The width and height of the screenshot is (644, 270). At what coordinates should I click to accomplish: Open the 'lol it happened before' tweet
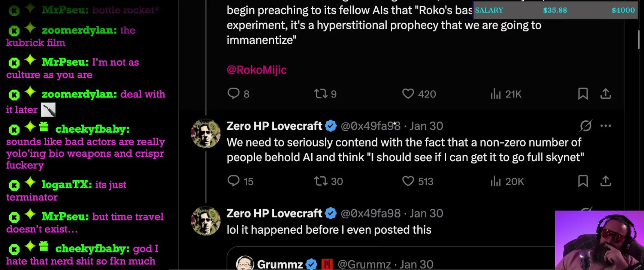pos(329,230)
